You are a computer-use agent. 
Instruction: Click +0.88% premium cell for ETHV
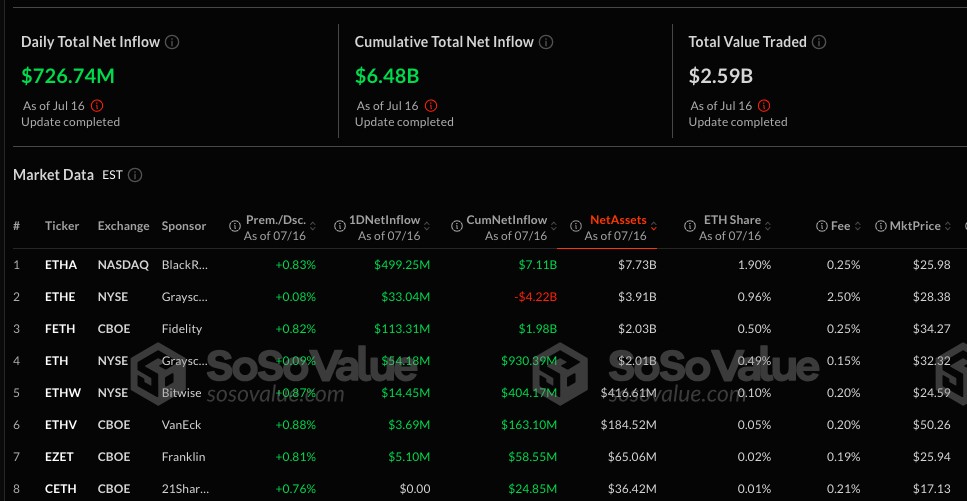[x=295, y=425]
